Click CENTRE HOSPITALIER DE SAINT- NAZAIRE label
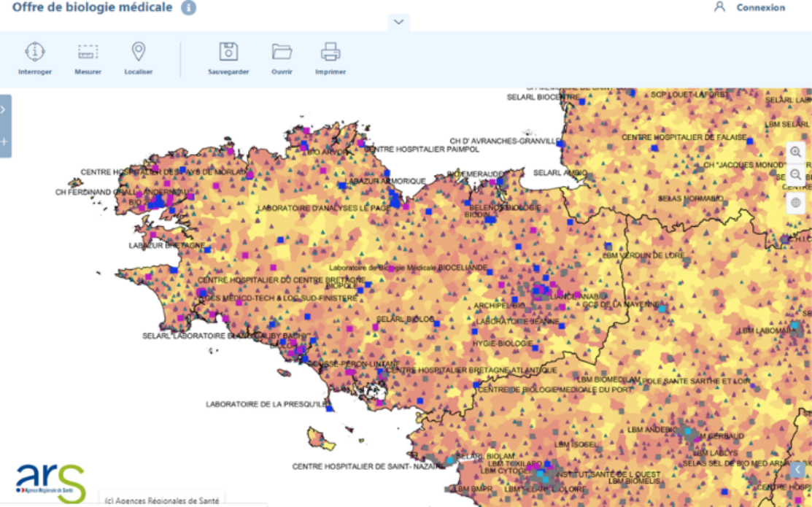 (368, 467)
